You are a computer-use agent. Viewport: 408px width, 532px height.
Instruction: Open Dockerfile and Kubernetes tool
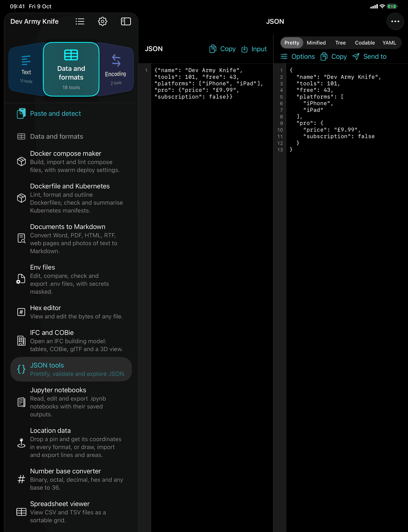(x=71, y=198)
